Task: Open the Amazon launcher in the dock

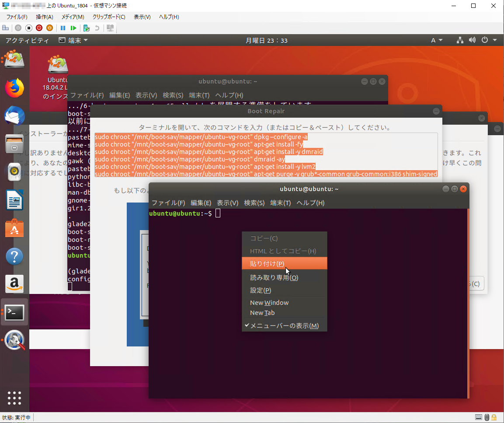Action: 14,284
